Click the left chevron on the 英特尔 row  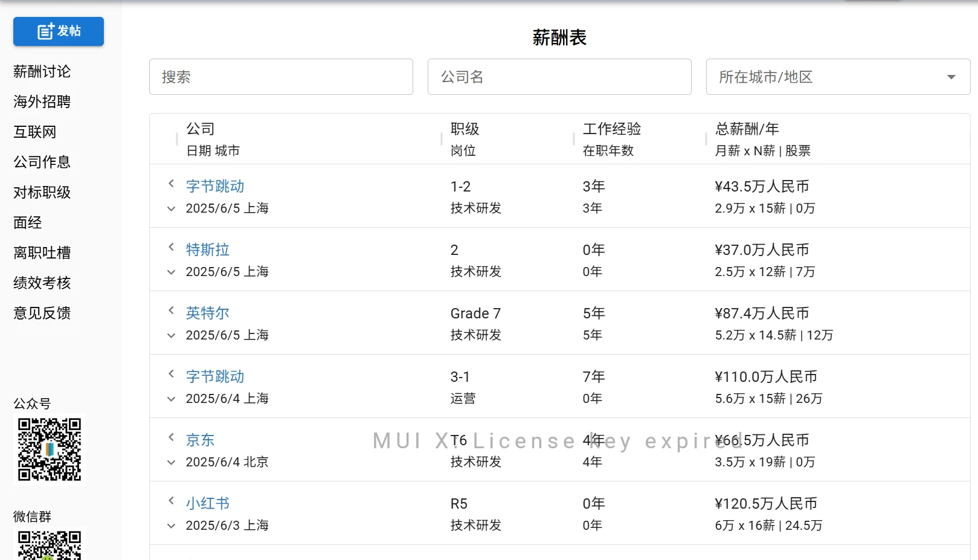click(x=171, y=311)
